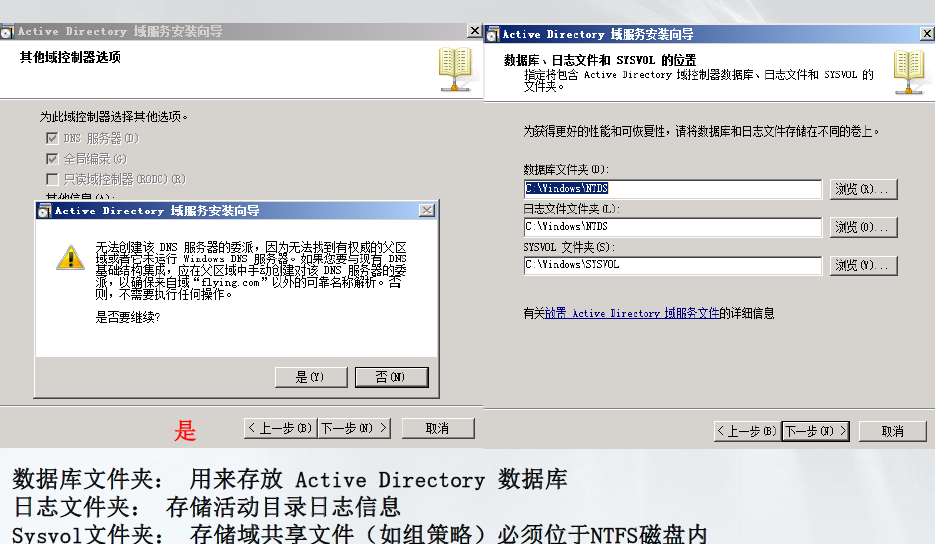Click the 数据库、日志文件和 SYSVOL 的位置 heading
The width and height of the screenshot is (935, 544).
click(600, 60)
